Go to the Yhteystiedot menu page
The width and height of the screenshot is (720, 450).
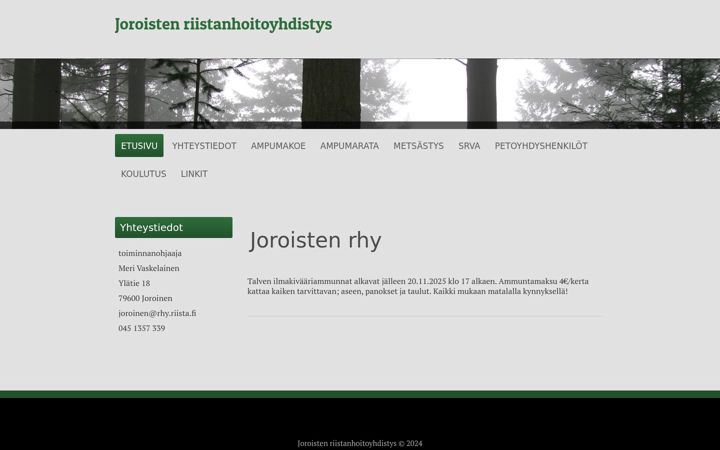pos(204,146)
